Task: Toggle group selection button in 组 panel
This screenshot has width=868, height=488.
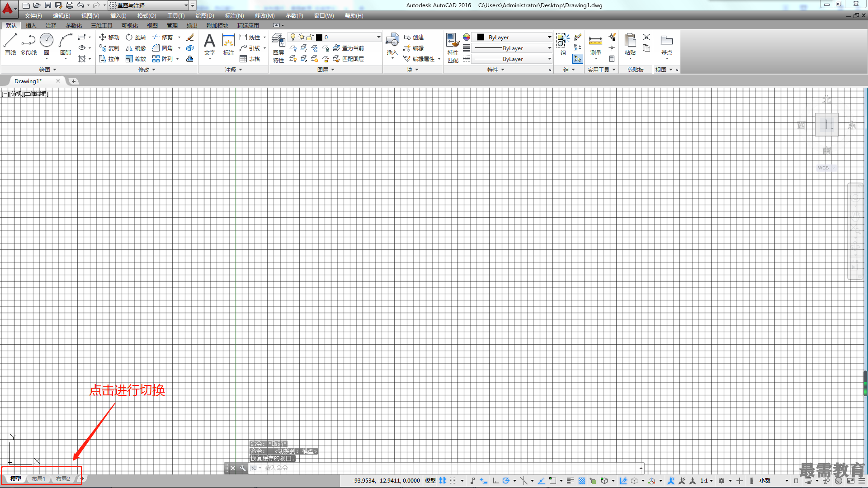Action: pyautogui.click(x=577, y=59)
